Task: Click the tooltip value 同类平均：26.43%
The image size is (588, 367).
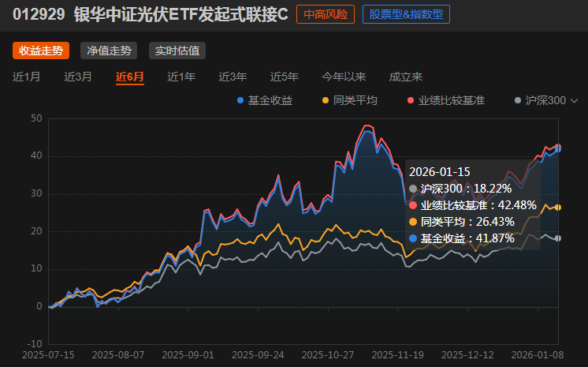Action: (461, 222)
